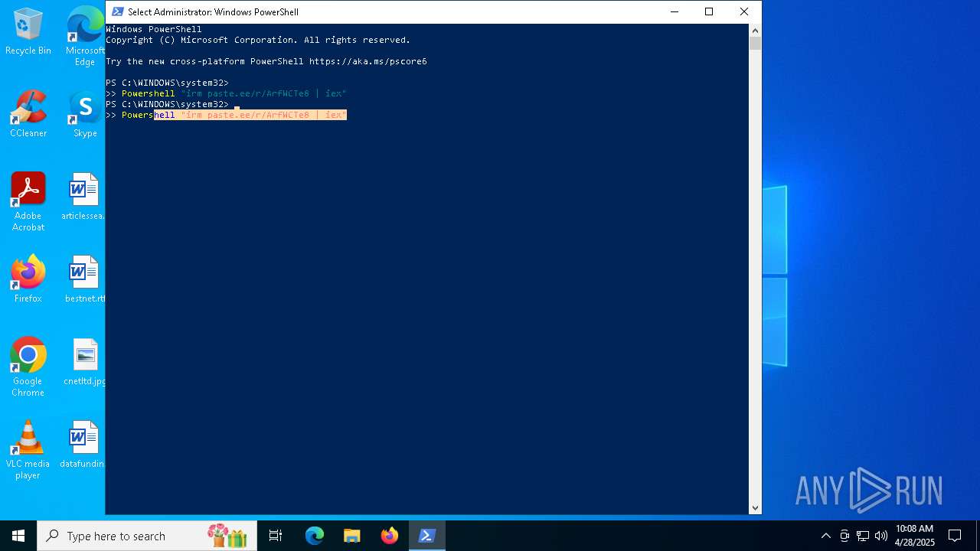Screen dimensions: 980x551
Task: Select Adobe Acrobat desktop icon
Action: point(28,202)
